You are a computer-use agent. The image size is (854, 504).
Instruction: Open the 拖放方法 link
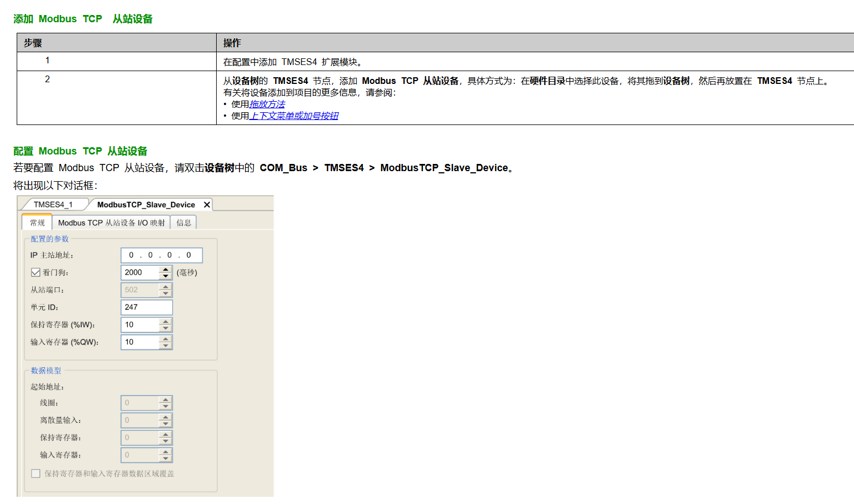coord(267,104)
